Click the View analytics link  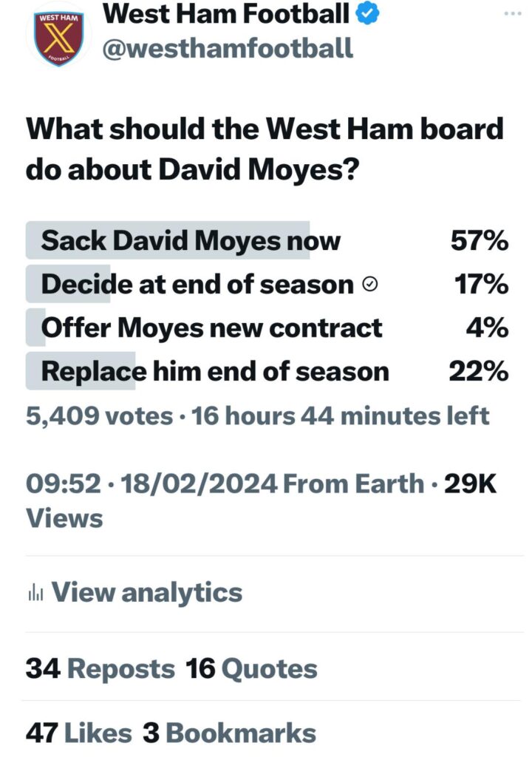pyautogui.click(x=147, y=592)
